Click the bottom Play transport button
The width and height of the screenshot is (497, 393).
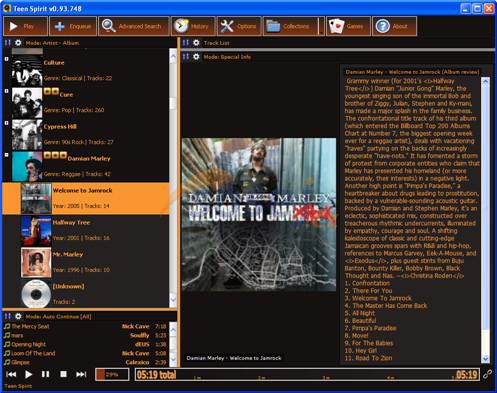[x=28, y=374]
